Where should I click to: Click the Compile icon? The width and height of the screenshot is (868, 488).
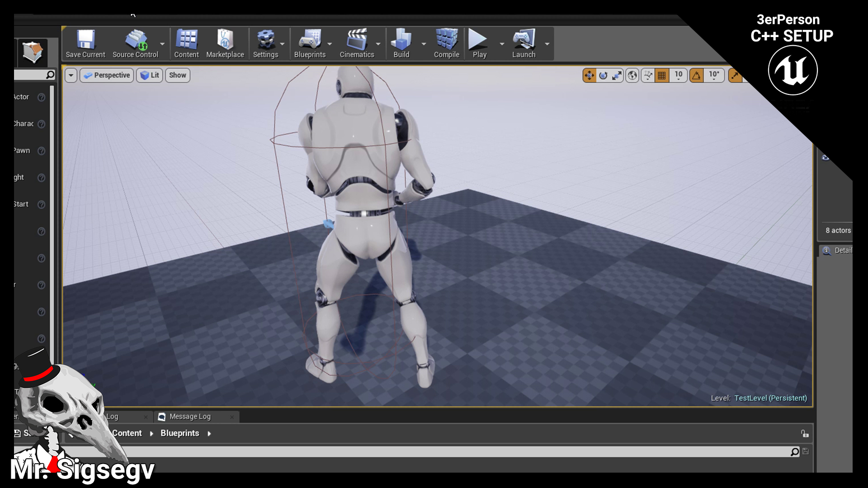coord(446,43)
